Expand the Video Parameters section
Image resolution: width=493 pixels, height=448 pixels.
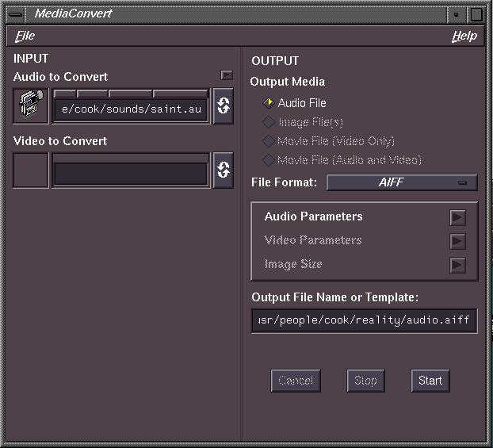tap(457, 241)
